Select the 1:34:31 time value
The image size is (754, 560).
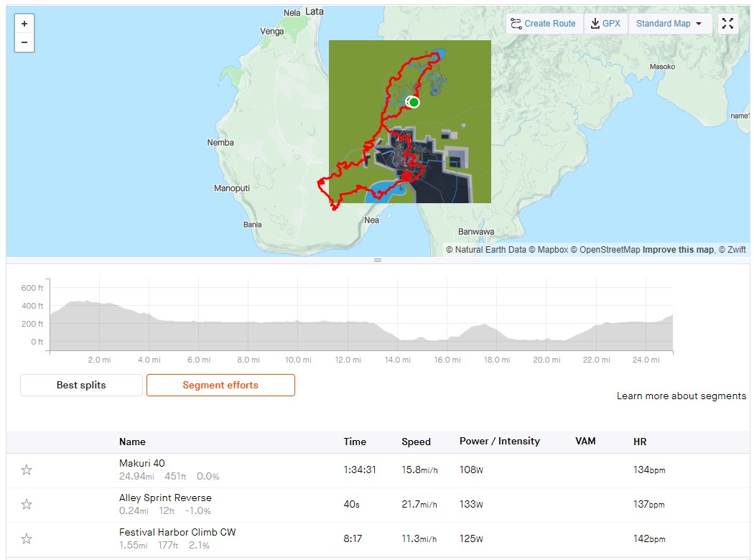tap(360, 470)
